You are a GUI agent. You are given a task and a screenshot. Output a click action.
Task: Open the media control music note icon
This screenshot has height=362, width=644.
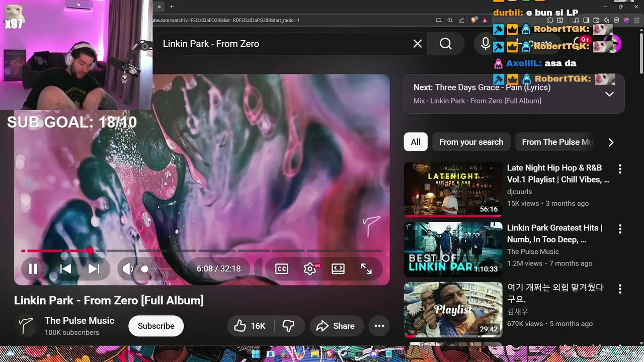(x=577, y=20)
